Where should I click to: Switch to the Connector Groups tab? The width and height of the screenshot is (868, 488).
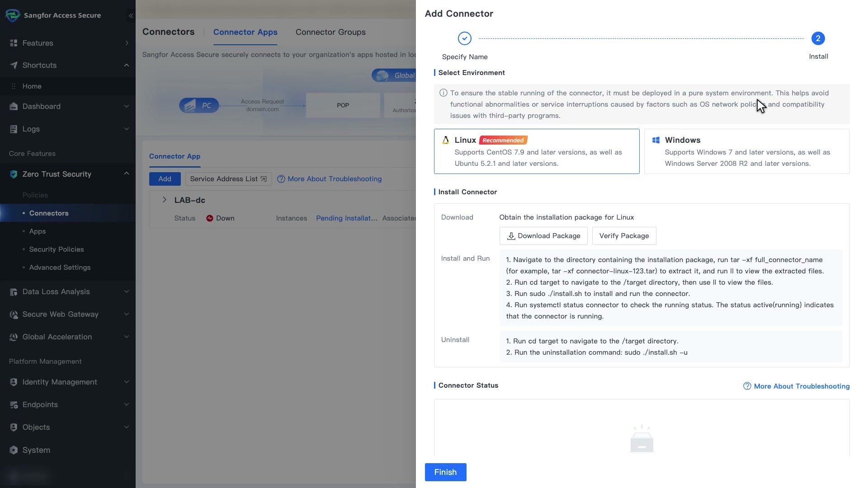(x=330, y=32)
